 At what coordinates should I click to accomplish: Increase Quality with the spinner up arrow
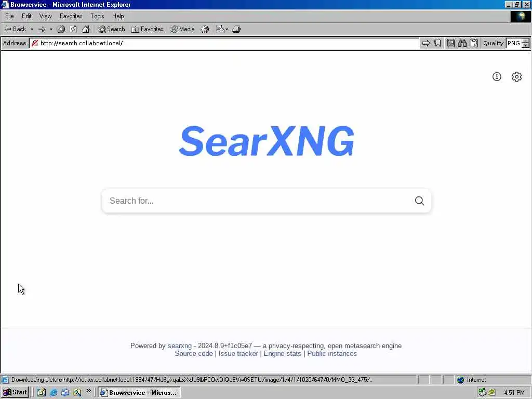click(x=526, y=41)
